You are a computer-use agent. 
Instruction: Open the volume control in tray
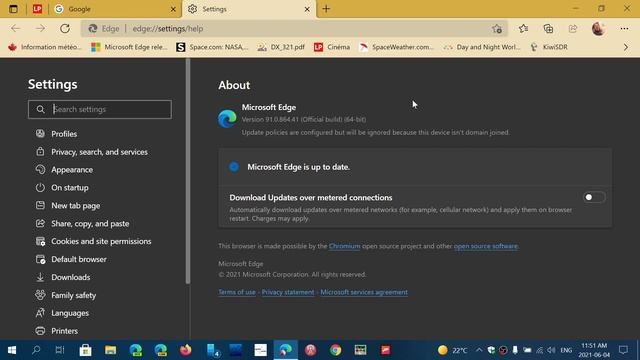point(551,350)
